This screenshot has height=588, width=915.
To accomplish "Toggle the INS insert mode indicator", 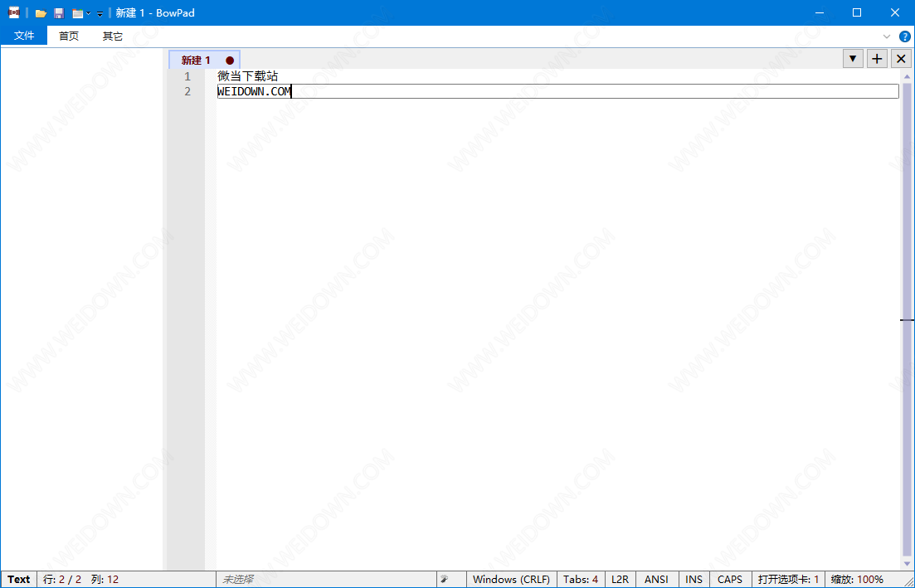I will tap(694, 579).
